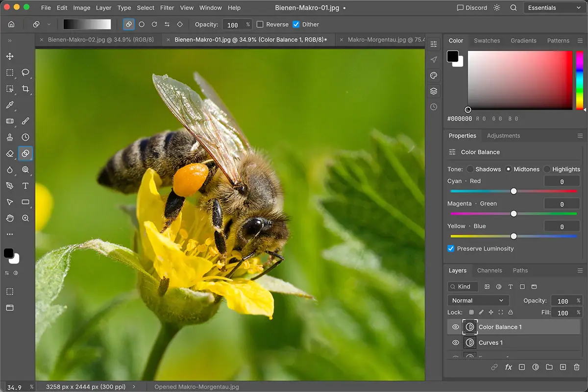
Task: Select the Move tool
Action: pyautogui.click(x=10, y=57)
